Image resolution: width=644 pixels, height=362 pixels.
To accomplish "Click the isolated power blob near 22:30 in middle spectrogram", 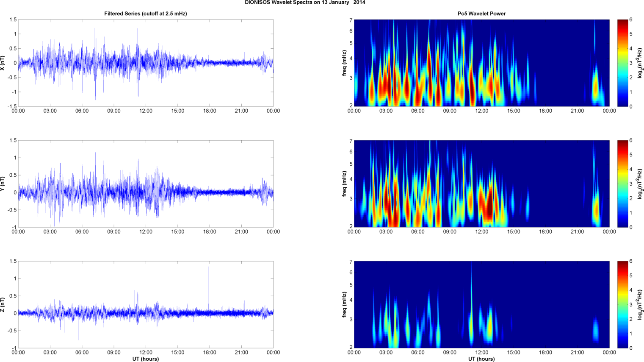I will [596, 208].
